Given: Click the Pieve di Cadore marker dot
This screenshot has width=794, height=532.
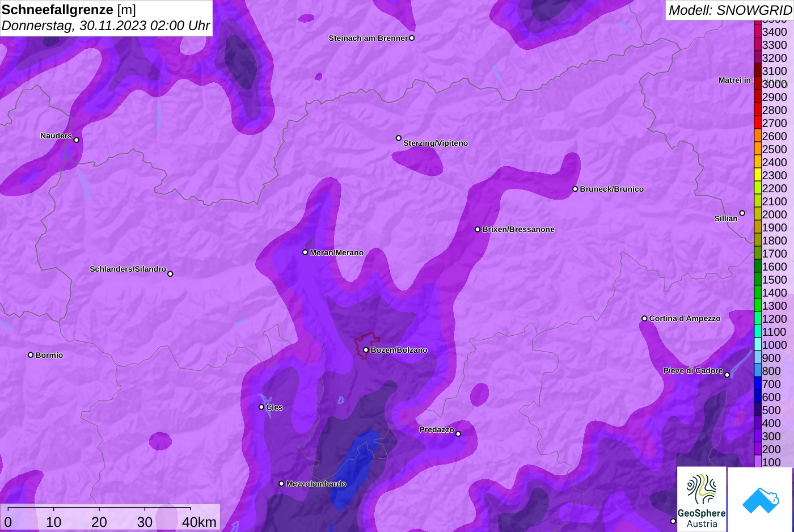Looking at the screenshot, I should pos(727,375).
